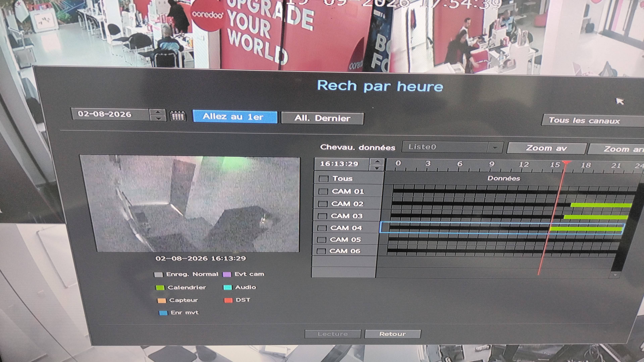Click the Enreg. Normal grey legend swatch

(158, 275)
